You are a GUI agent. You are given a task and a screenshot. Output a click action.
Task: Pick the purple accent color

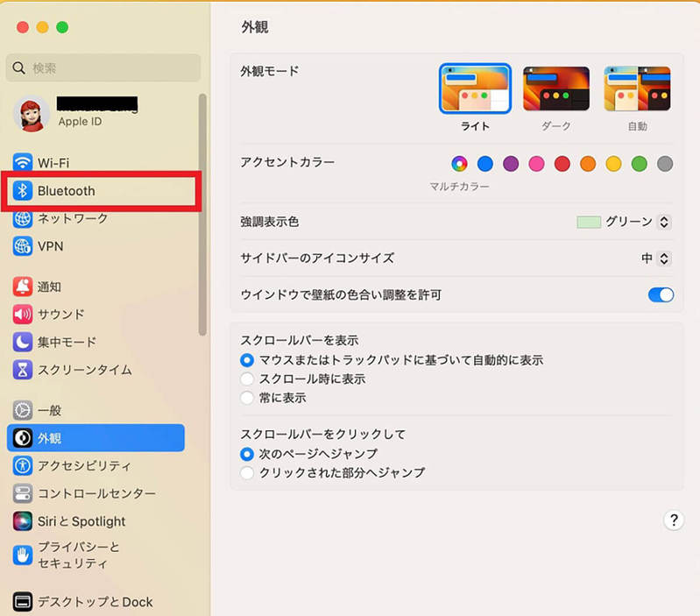511,164
